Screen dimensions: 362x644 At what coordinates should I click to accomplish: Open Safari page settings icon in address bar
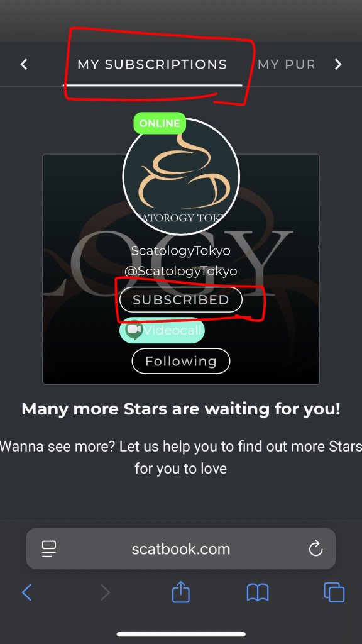[x=49, y=548]
